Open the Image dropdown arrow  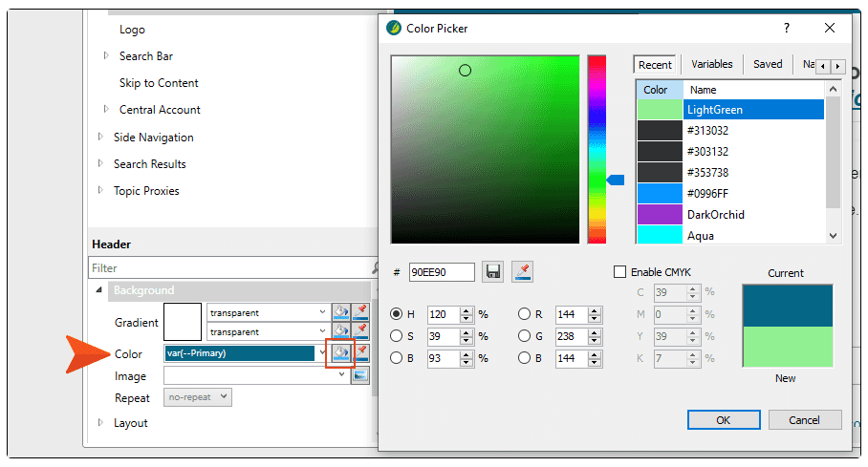(341, 374)
